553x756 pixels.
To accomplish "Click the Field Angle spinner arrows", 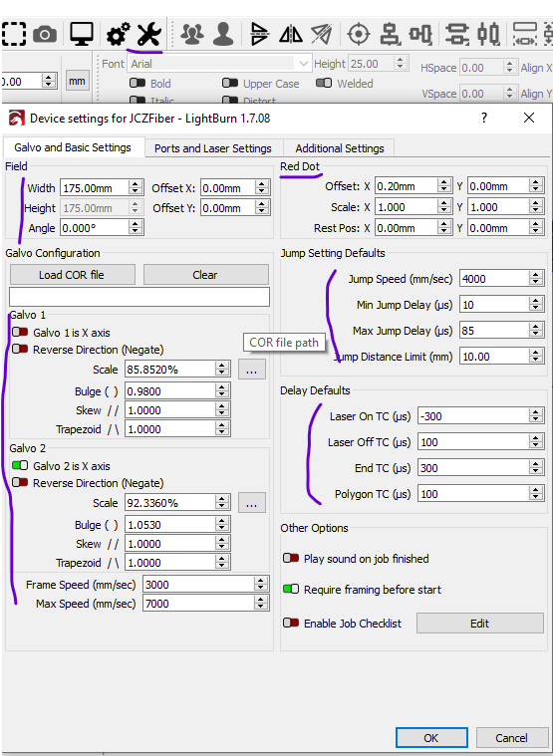I will (136, 227).
